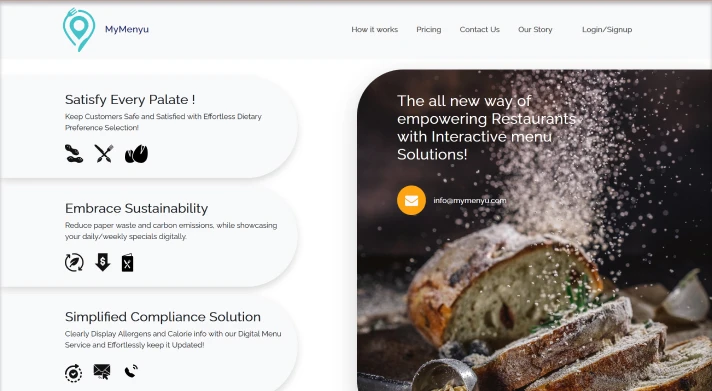Select the Satisfy Every Palate ! heading
This screenshot has width=712, height=391.
pos(130,99)
